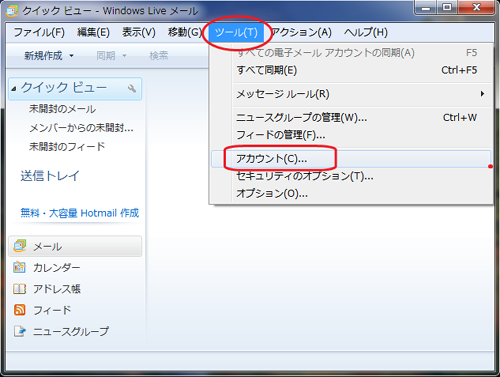Open the Calendar (カレンダー) icon
Screen dimensions: 500x377
(x=19, y=267)
